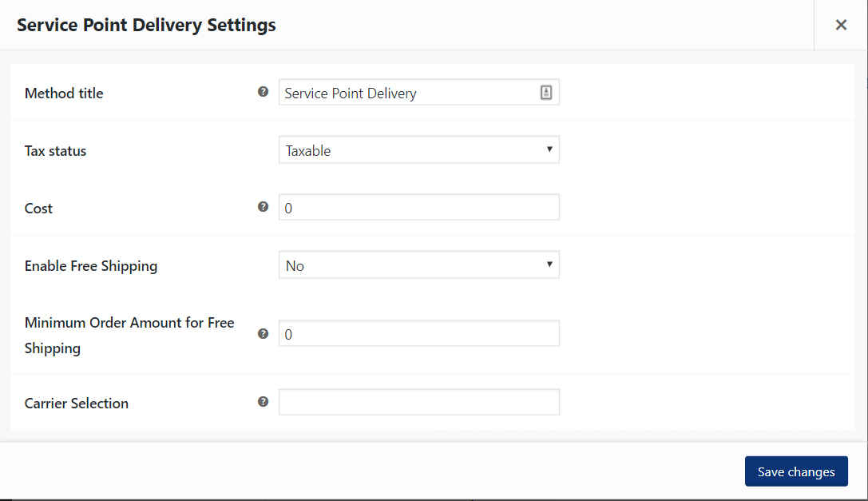This screenshot has height=501, width=868.
Task: Click the Save changes button
Action: (x=796, y=471)
